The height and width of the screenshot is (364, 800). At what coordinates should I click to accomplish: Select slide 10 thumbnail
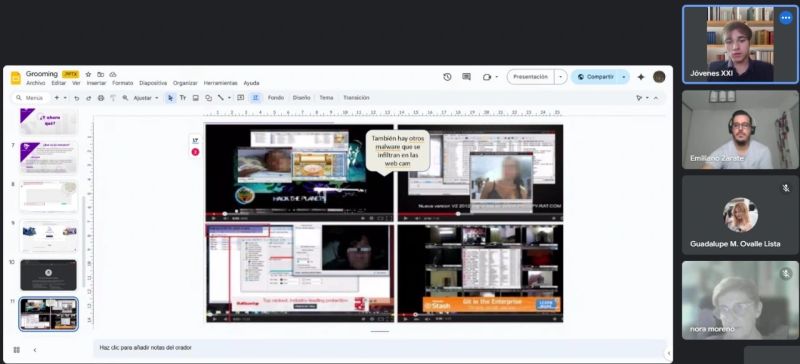coord(48,275)
